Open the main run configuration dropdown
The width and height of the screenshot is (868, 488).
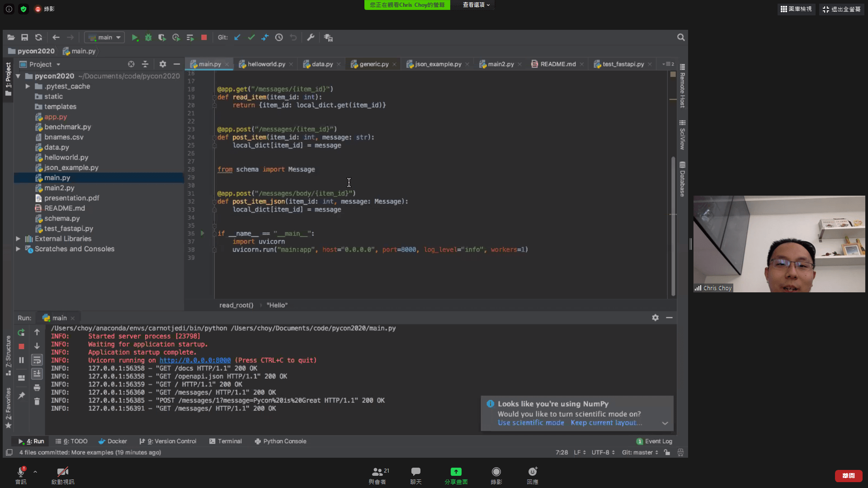pyautogui.click(x=104, y=38)
